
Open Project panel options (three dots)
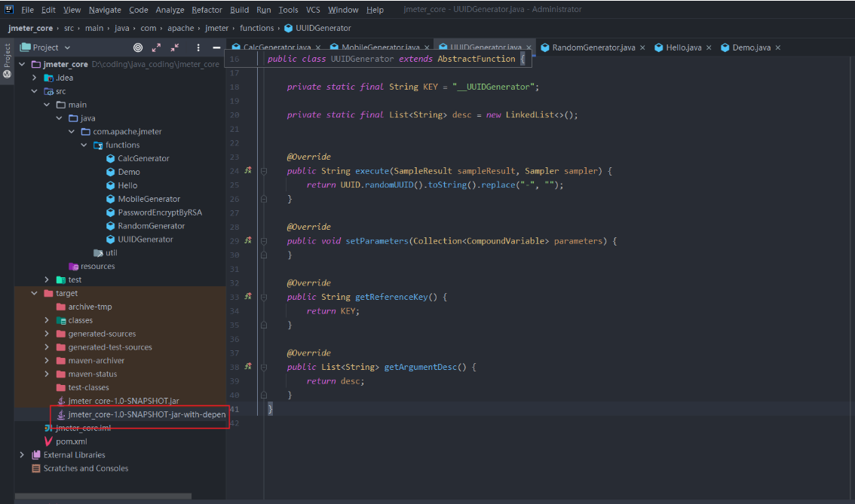pos(198,48)
